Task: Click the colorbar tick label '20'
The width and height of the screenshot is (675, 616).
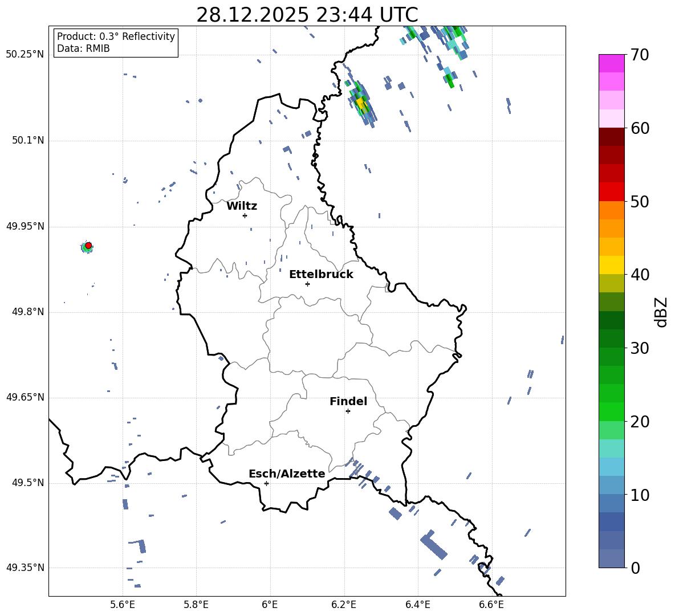Action: 640,422
